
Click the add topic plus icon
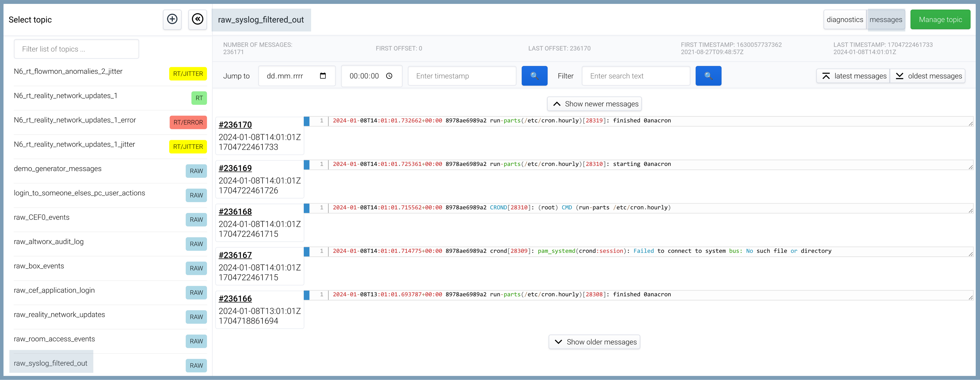tap(172, 19)
